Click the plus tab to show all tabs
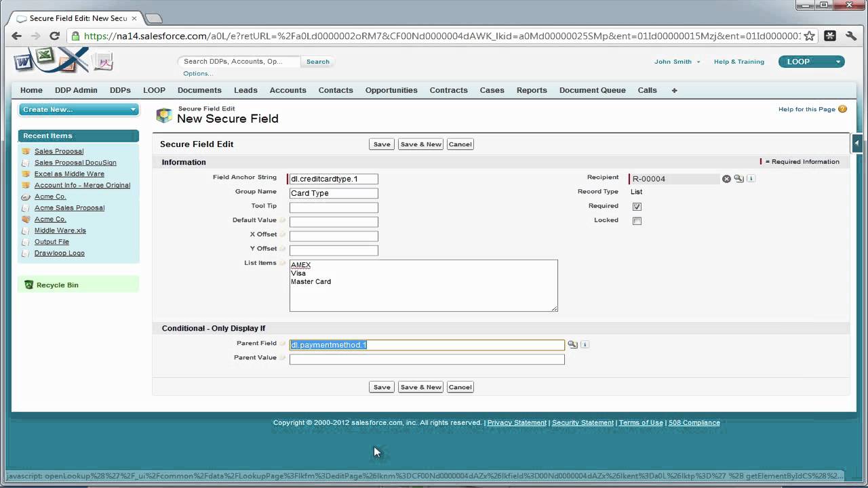 click(674, 90)
